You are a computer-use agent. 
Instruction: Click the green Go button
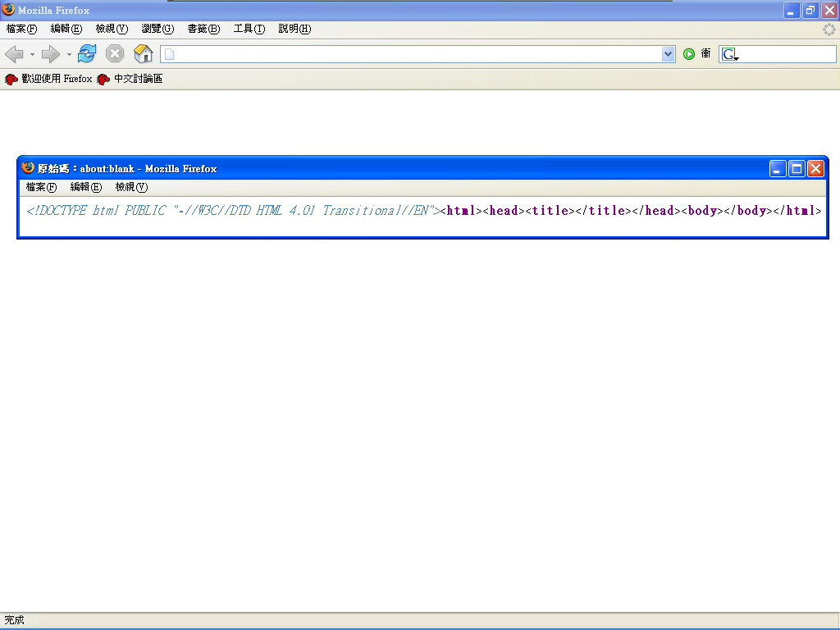click(689, 54)
